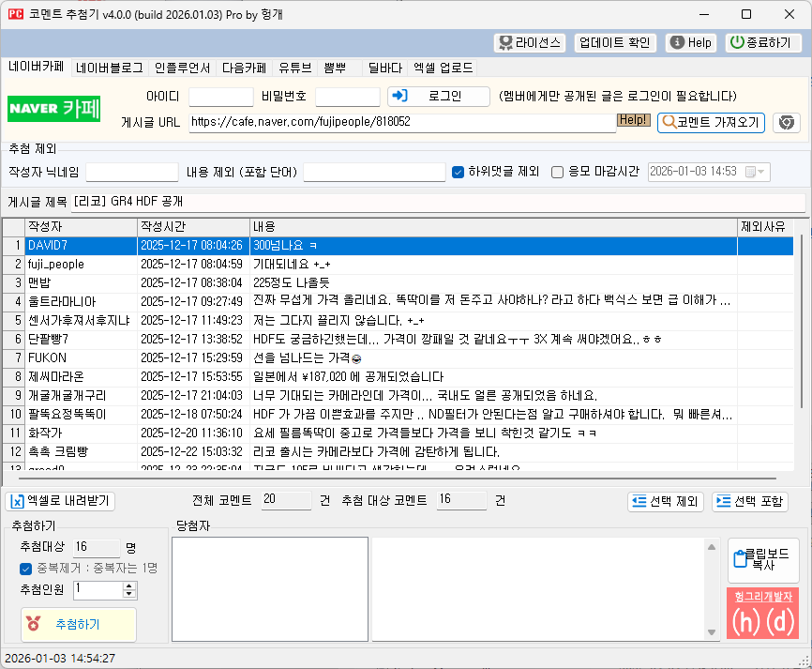The image size is (812, 669).
Task: Uncheck 하위댓글 제외 checkbox
Action: click(x=458, y=172)
